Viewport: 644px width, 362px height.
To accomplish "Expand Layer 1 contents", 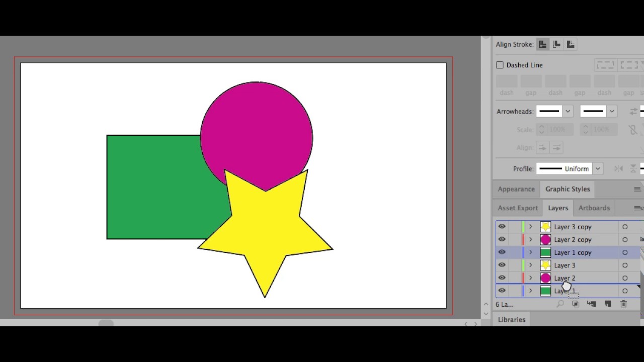I will coord(530,291).
